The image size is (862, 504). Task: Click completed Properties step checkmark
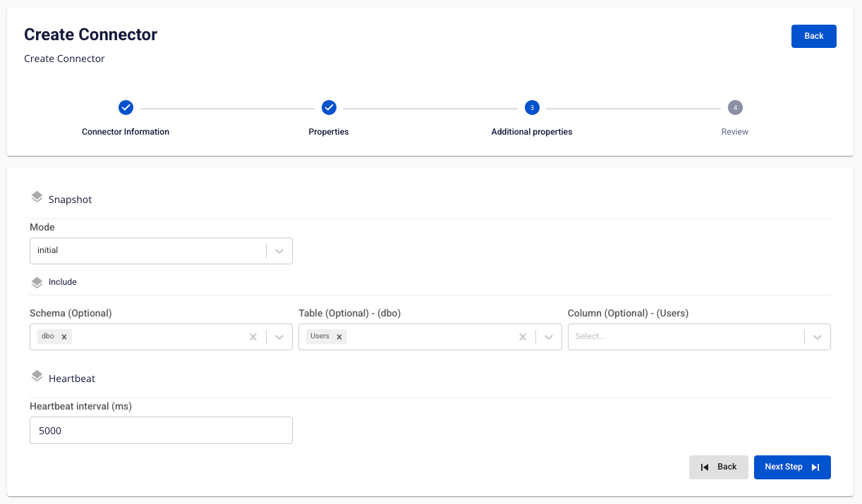coord(329,107)
